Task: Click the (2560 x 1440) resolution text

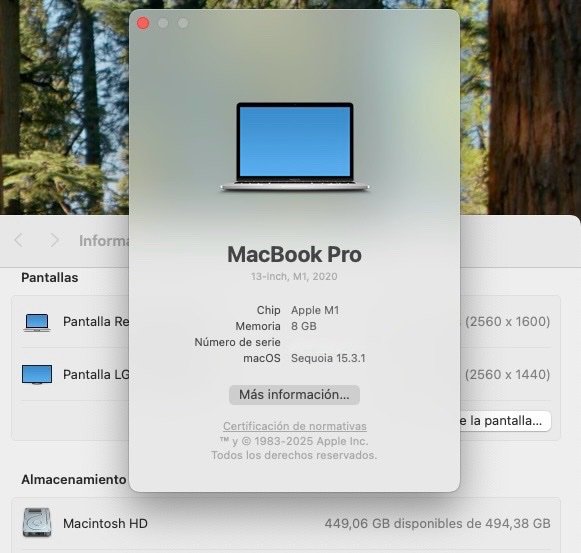Action: pyautogui.click(x=508, y=375)
